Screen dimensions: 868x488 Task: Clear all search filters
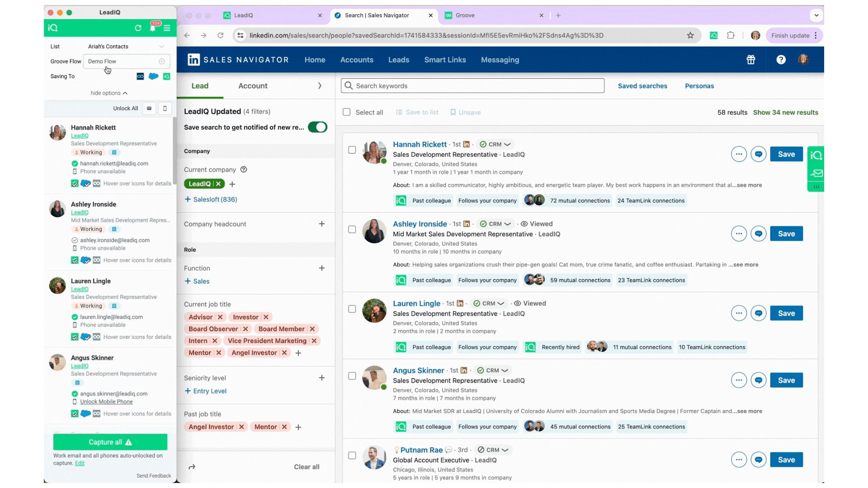tap(307, 467)
